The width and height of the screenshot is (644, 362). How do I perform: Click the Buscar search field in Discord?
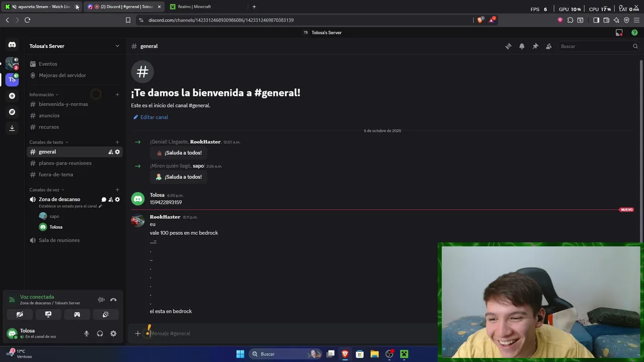(x=599, y=46)
